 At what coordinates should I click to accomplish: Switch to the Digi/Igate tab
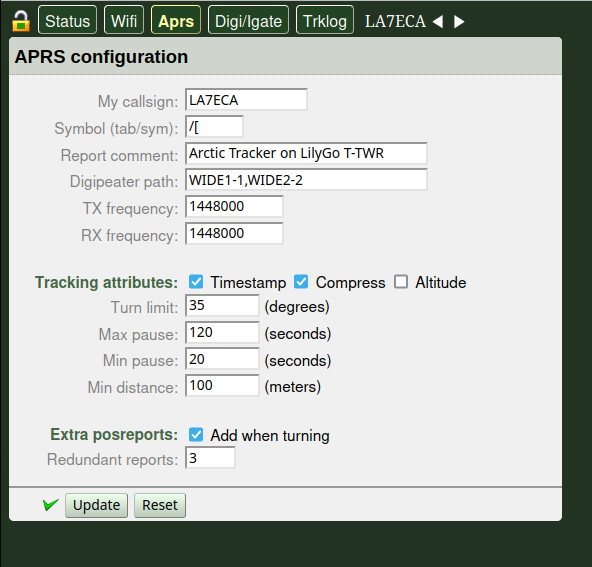pyautogui.click(x=248, y=20)
